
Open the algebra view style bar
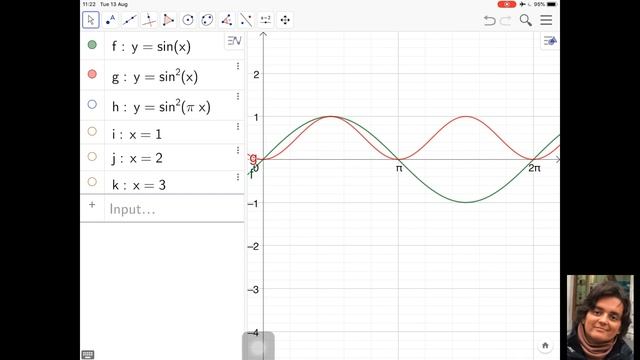(x=234, y=41)
